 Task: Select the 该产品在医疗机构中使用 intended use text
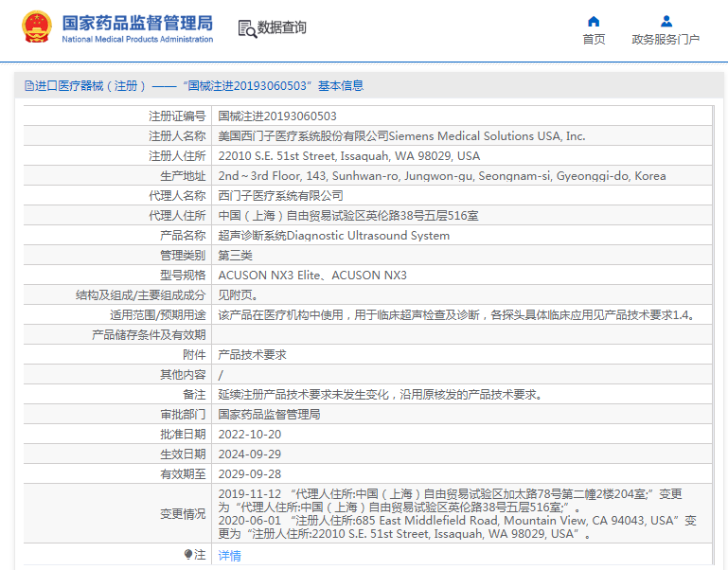coord(458,315)
